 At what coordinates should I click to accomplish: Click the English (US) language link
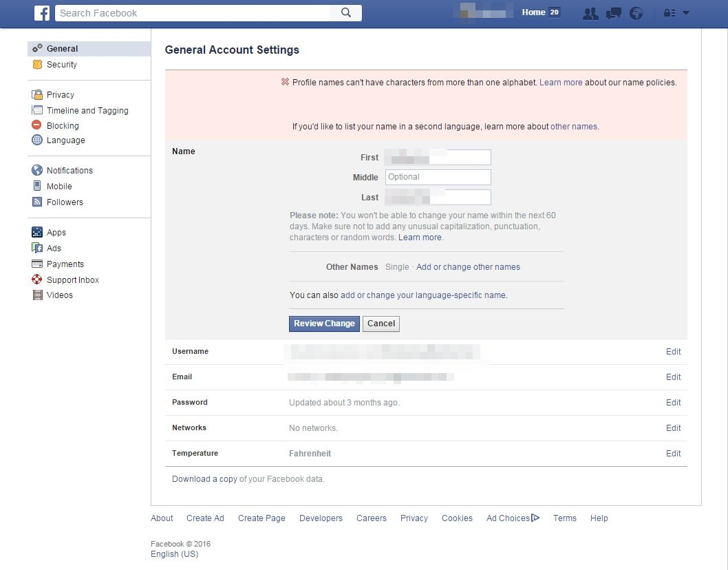click(174, 554)
